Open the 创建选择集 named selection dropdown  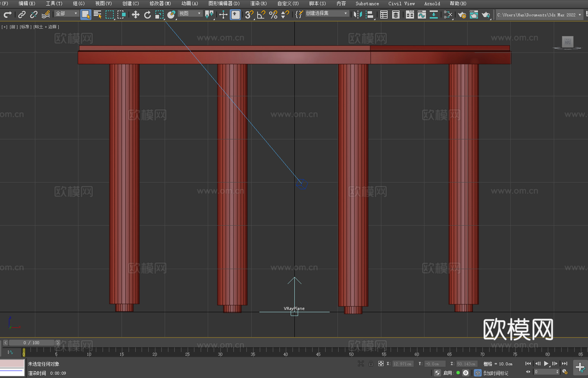click(x=327, y=13)
